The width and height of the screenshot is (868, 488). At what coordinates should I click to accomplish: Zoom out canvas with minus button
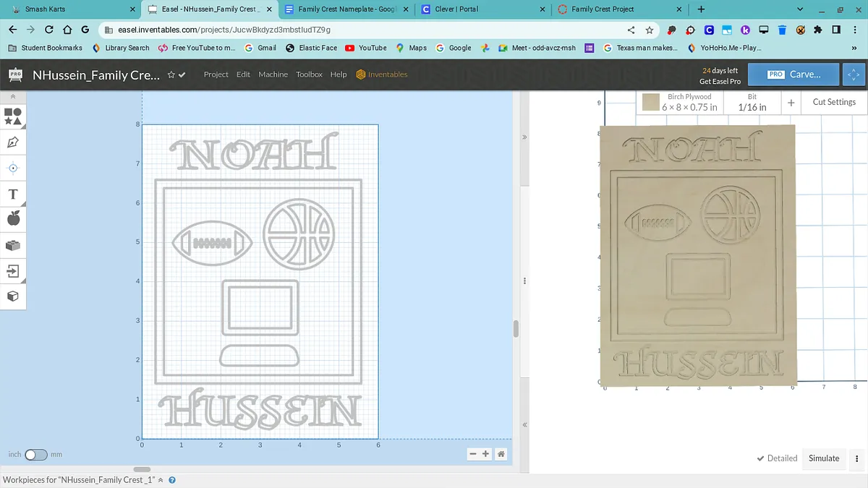click(472, 454)
